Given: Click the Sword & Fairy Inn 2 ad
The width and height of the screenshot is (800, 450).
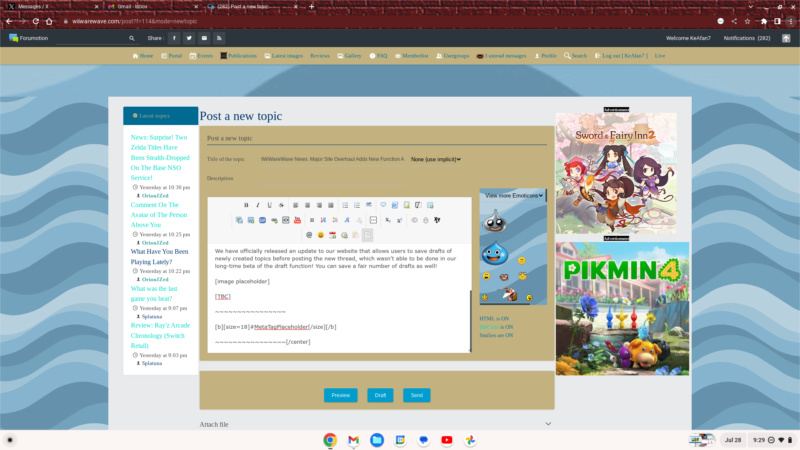Looking at the screenshot, I should (616, 173).
